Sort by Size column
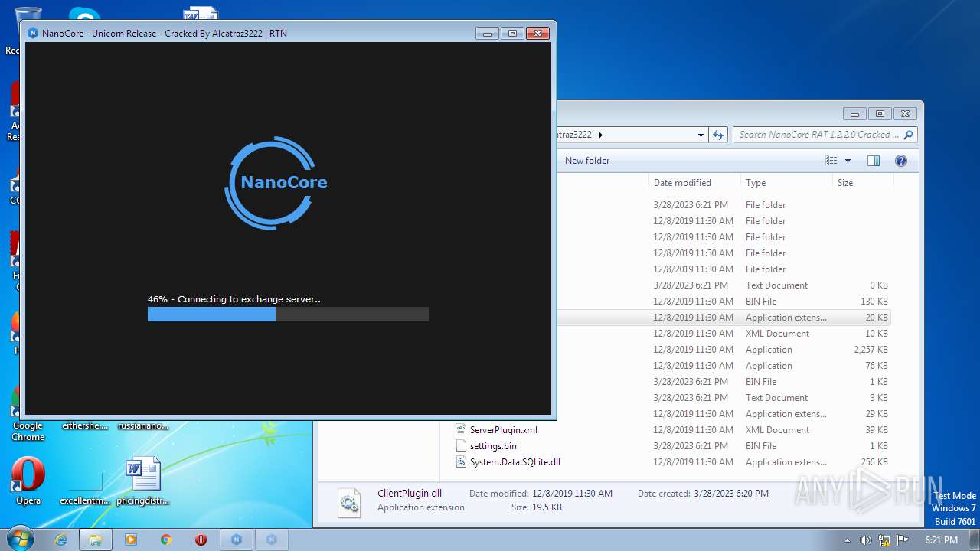Image resolution: width=980 pixels, height=551 pixels. [x=863, y=183]
